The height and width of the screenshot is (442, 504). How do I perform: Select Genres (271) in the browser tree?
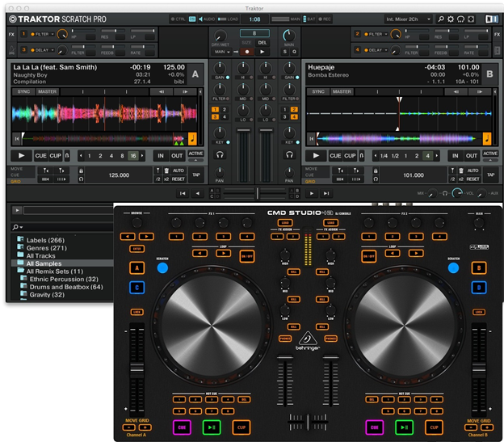pyautogui.click(x=47, y=248)
